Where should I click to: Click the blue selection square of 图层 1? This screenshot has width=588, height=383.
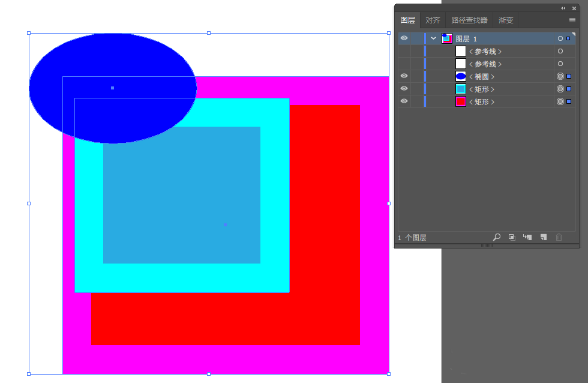[568, 38]
